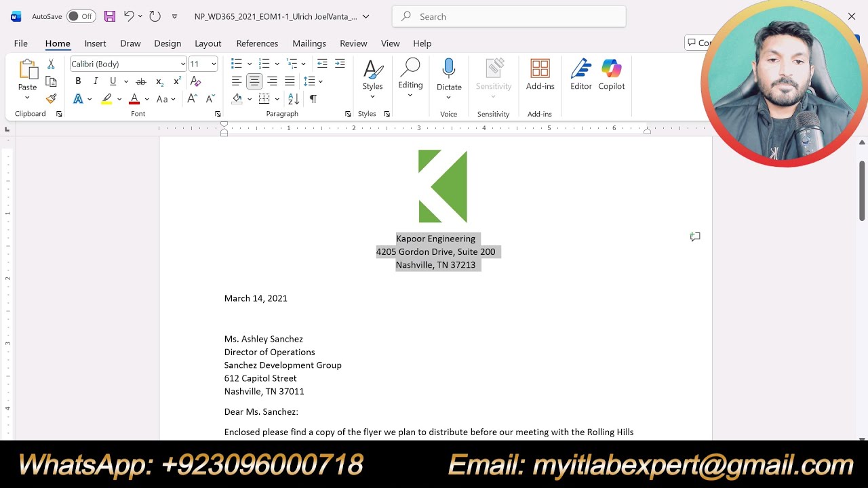Switch to the Mailings tab
The width and height of the screenshot is (868, 488).
[x=309, y=43]
